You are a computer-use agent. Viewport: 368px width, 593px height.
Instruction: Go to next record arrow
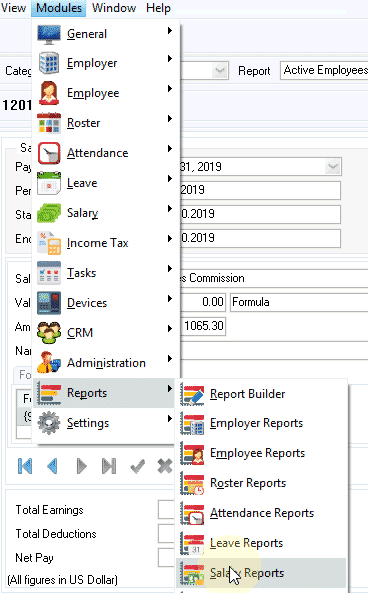81,466
